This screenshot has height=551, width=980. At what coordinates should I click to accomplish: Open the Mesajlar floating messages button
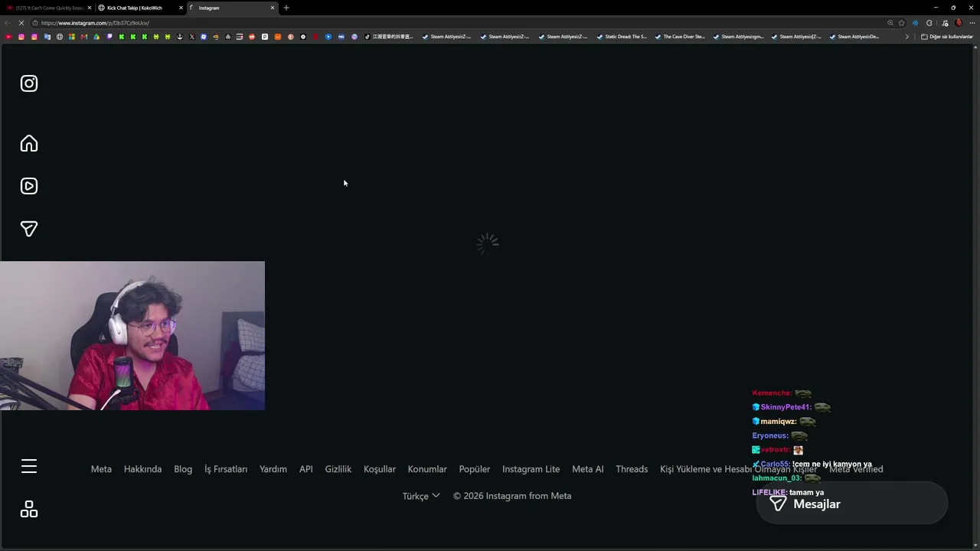(x=851, y=504)
